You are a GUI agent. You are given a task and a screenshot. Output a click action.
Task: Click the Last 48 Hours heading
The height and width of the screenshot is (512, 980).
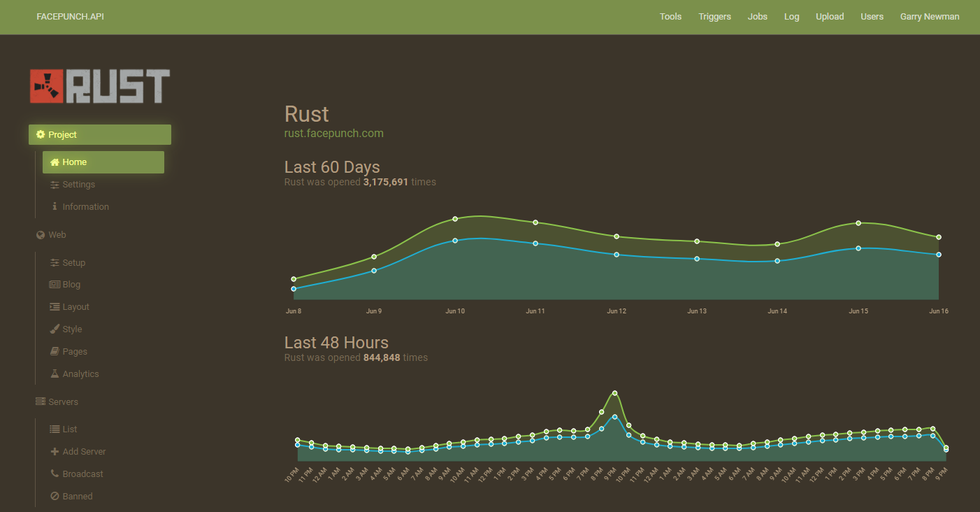click(x=336, y=343)
